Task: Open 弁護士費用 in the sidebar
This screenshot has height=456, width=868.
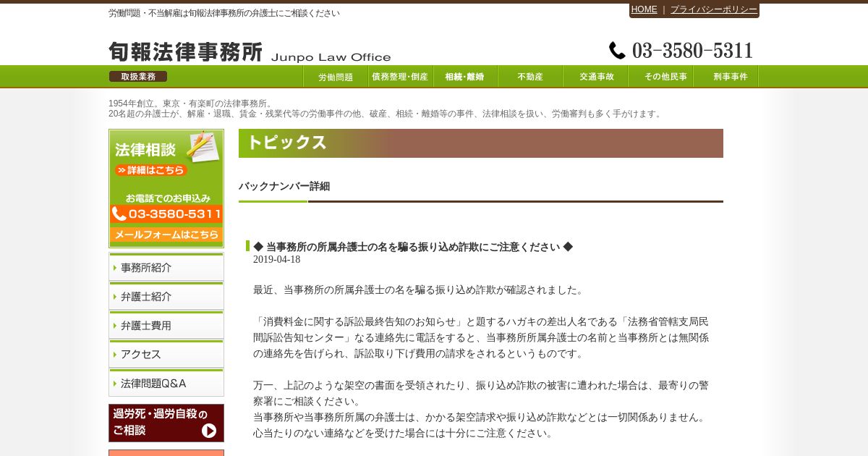Action: [166, 325]
